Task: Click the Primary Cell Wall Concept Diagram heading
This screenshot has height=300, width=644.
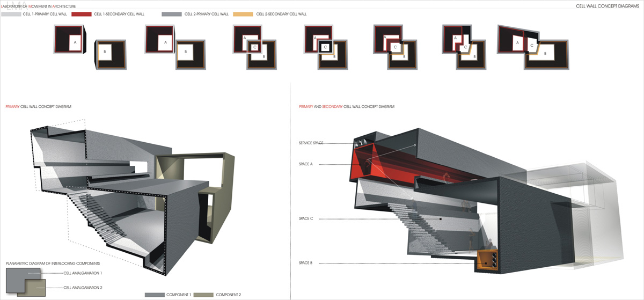Action: pos(38,107)
